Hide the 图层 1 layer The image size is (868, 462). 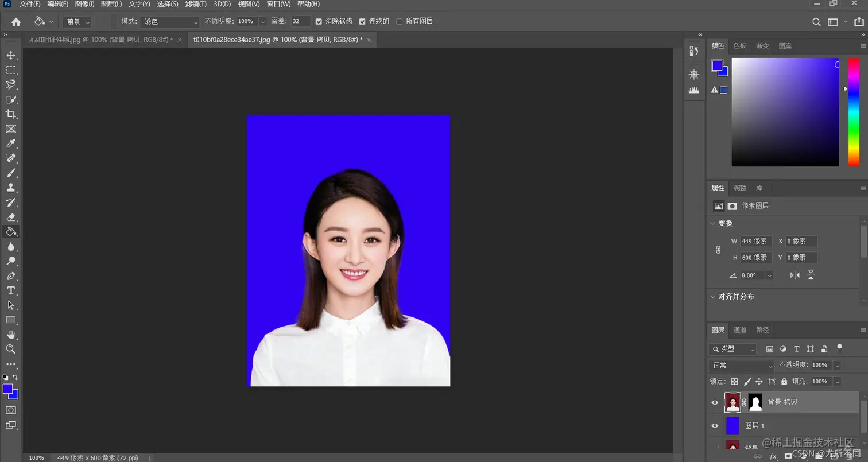(x=715, y=425)
